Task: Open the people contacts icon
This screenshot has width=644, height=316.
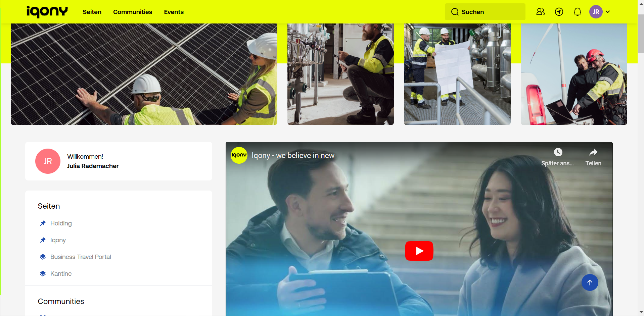Action: pyautogui.click(x=540, y=12)
